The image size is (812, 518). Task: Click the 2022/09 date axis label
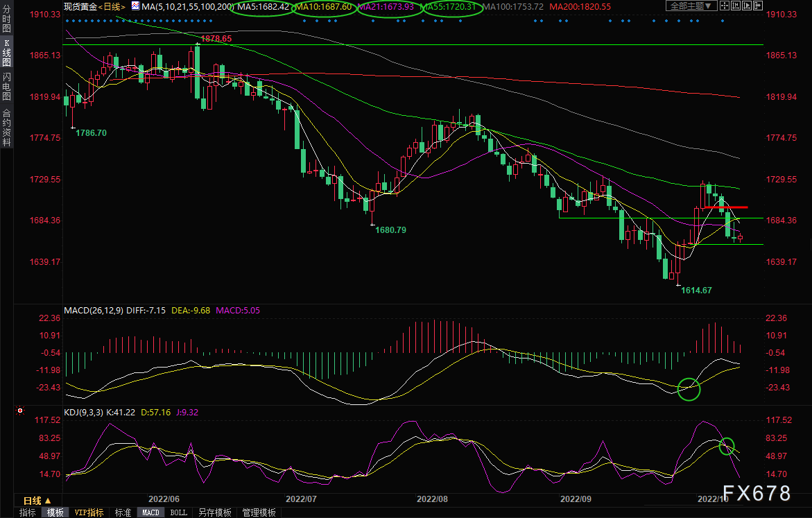click(x=576, y=499)
